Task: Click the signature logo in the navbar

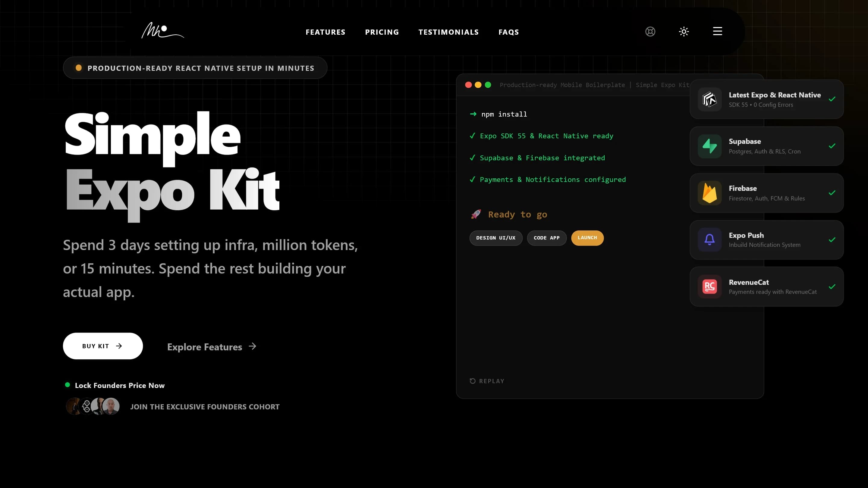Action: tap(162, 31)
